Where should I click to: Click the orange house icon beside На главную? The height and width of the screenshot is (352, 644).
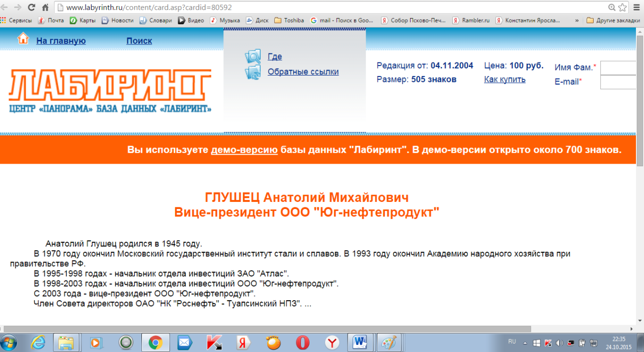[23, 38]
